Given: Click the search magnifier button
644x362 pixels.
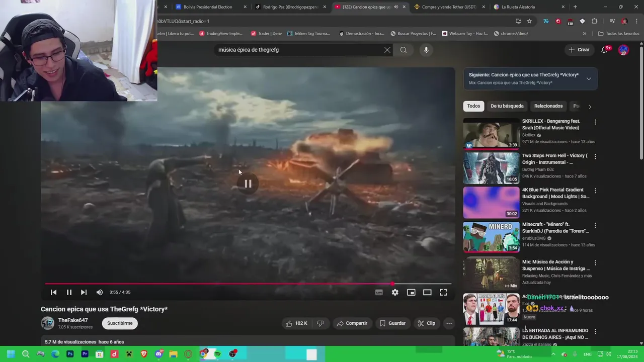Looking at the screenshot, I should [x=404, y=50].
